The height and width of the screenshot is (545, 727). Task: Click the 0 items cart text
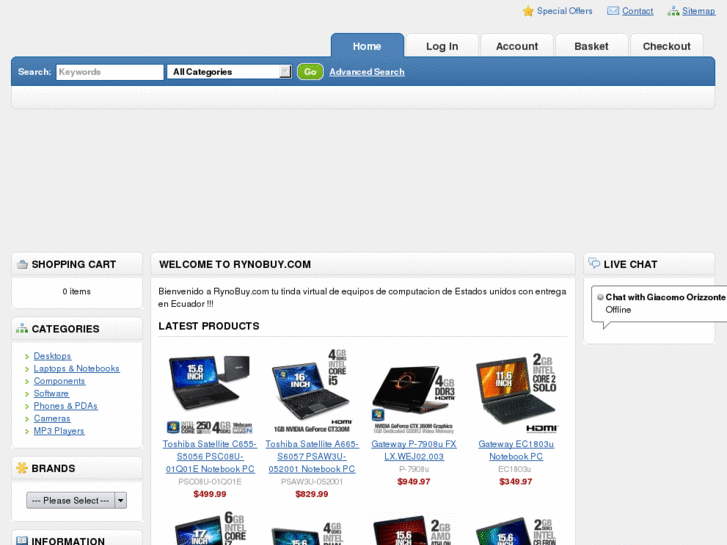tap(77, 291)
